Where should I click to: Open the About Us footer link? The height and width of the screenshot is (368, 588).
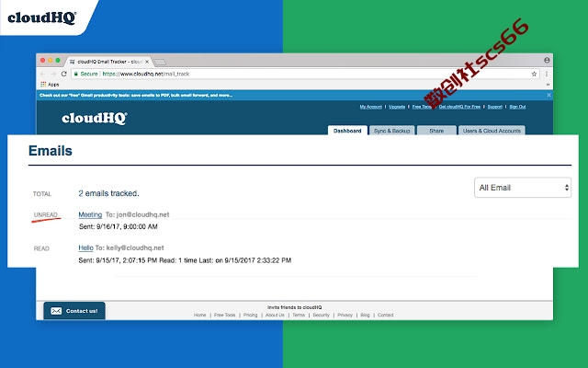[x=275, y=315]
